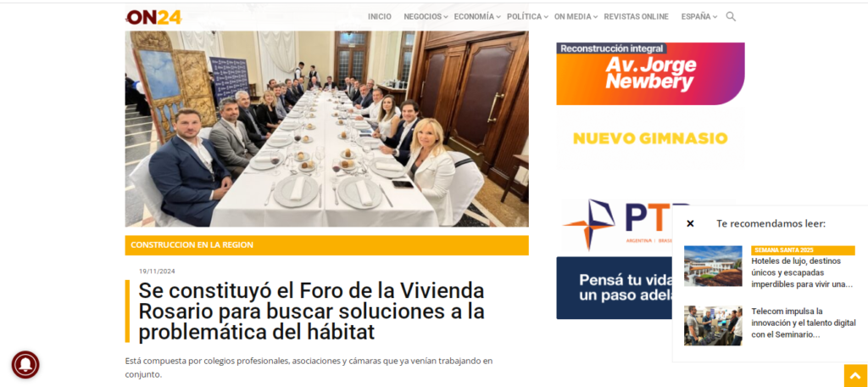Click the red notification bell icon
Viewport: 868px width, 387px height.
(x=25, y=365)
